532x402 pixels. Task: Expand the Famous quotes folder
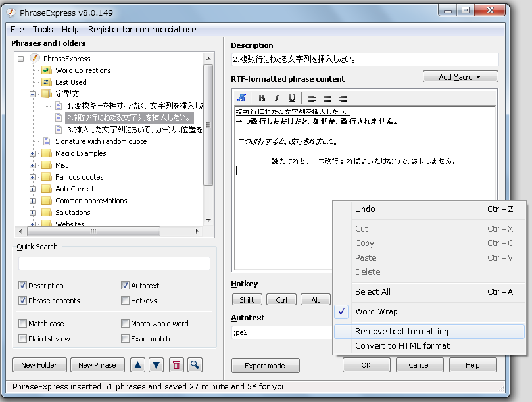point(33,177)
